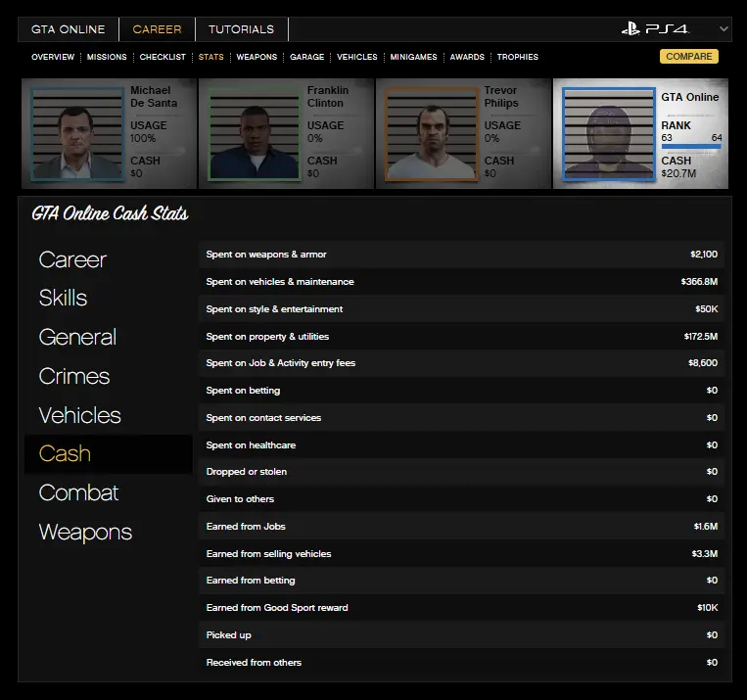Select Career in the stats sidebar
Image resolution: width=747 pixels, height=700 pixels.
coord(72,259)
